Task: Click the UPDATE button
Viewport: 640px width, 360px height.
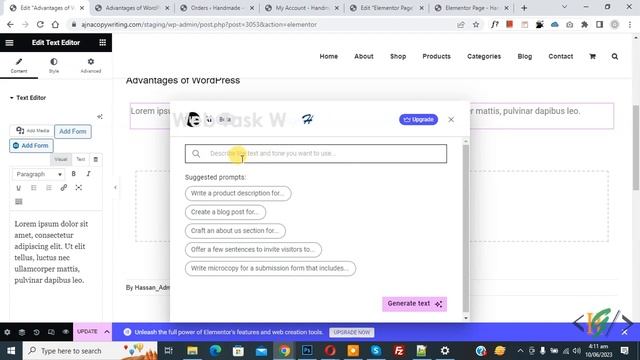Action: [x=87, y=332]
